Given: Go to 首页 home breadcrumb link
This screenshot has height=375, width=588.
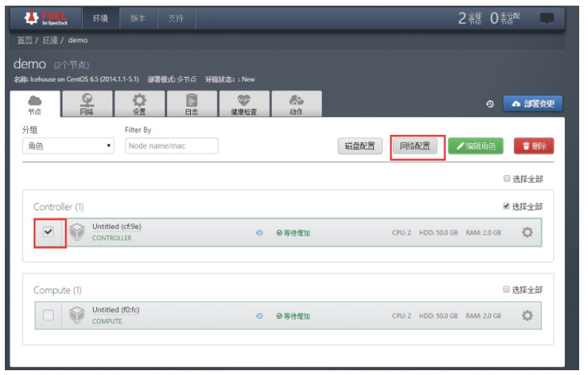Looking at the screenshot, I should coord(25,40).
